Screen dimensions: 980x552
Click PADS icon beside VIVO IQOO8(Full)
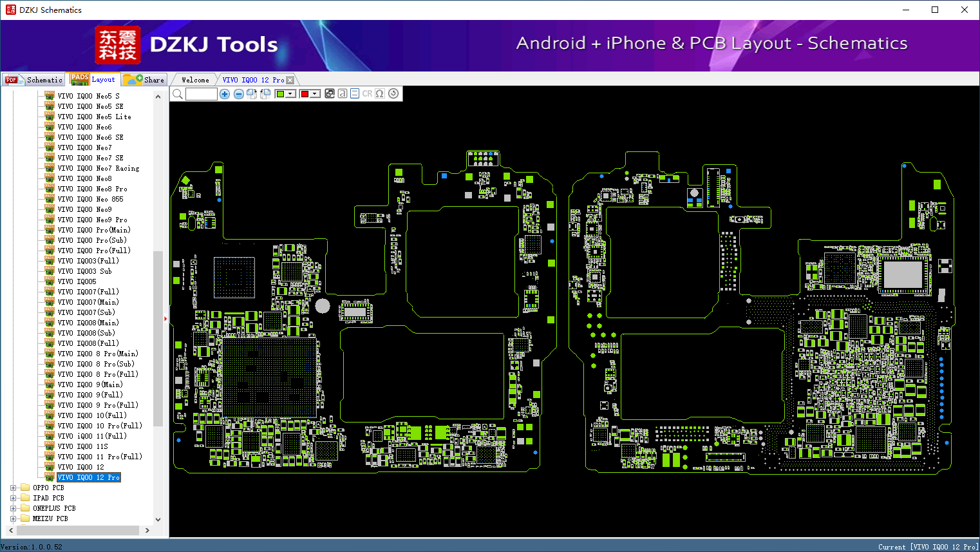tap(50, 343)
